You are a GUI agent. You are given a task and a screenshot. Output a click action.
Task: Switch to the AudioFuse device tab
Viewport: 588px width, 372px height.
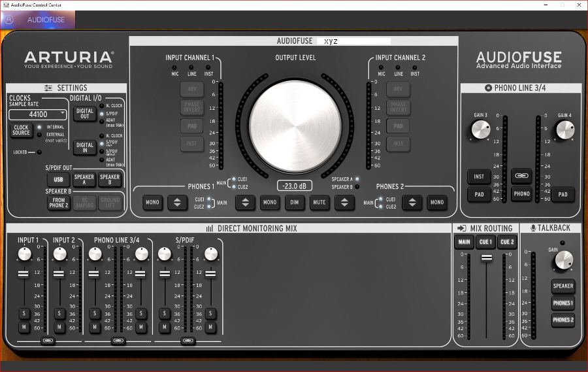38,20
